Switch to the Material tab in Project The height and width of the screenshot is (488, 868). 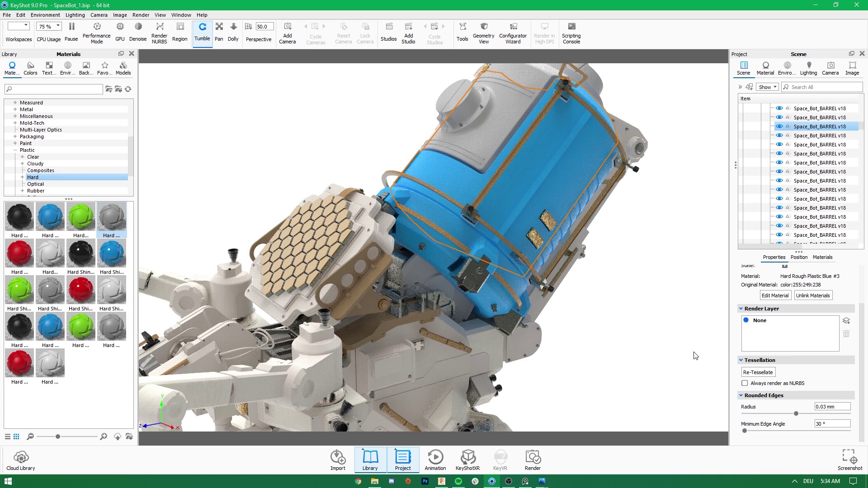click(x=765, y=69)
